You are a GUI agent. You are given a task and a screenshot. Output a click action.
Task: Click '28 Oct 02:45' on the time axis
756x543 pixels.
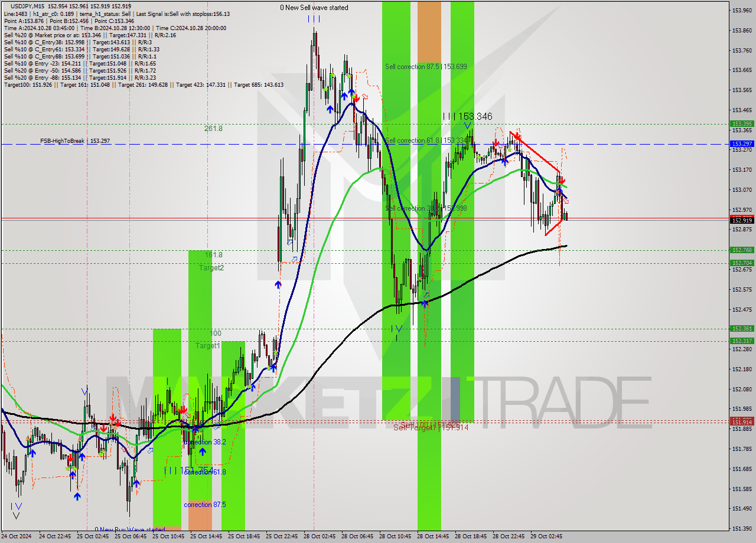(x=320, y=537)
